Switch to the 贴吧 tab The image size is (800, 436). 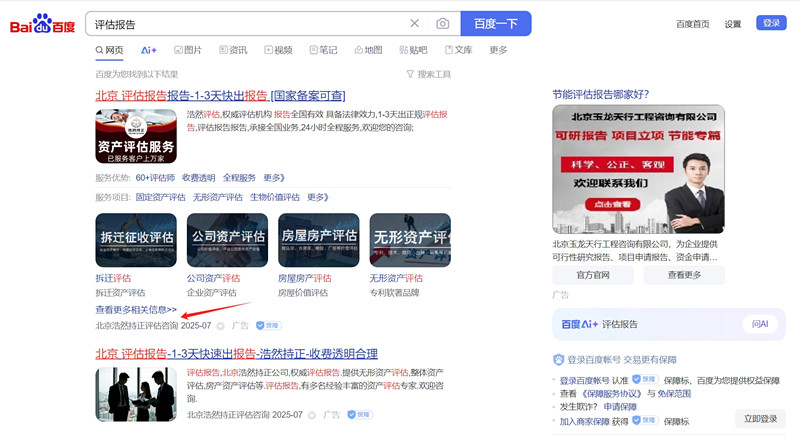[x=413, y=50]
